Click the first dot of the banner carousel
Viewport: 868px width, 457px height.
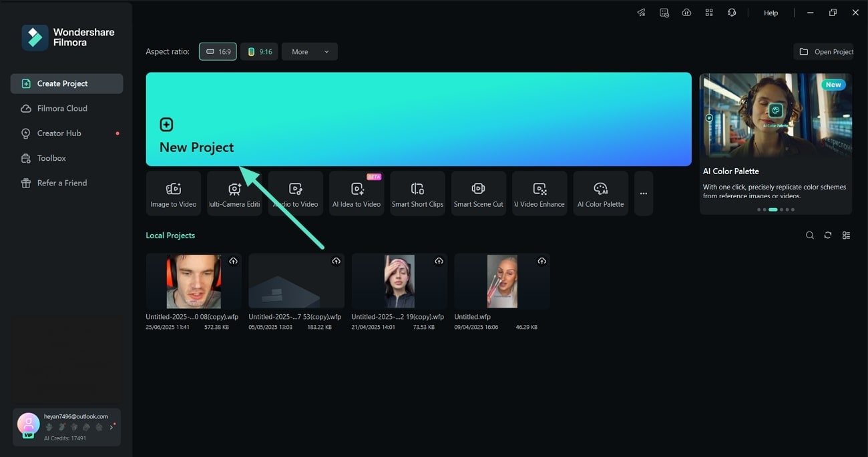click(x=759, y=209)
